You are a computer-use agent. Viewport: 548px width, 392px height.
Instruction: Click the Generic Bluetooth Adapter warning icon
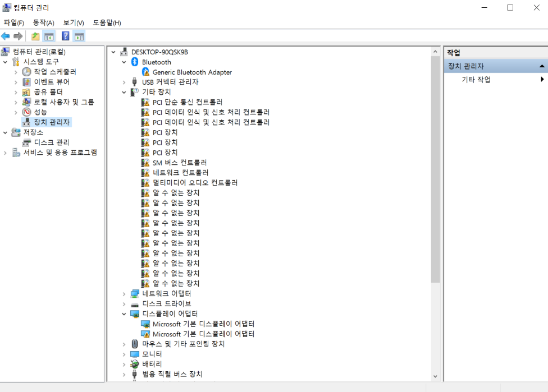click(x=145, y=72)
